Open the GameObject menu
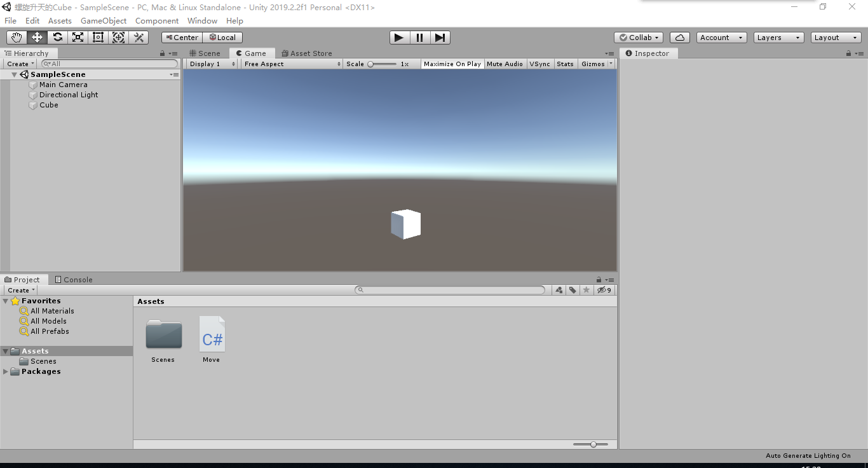Screen dimensions: 868x468 [x=103, y=20]
